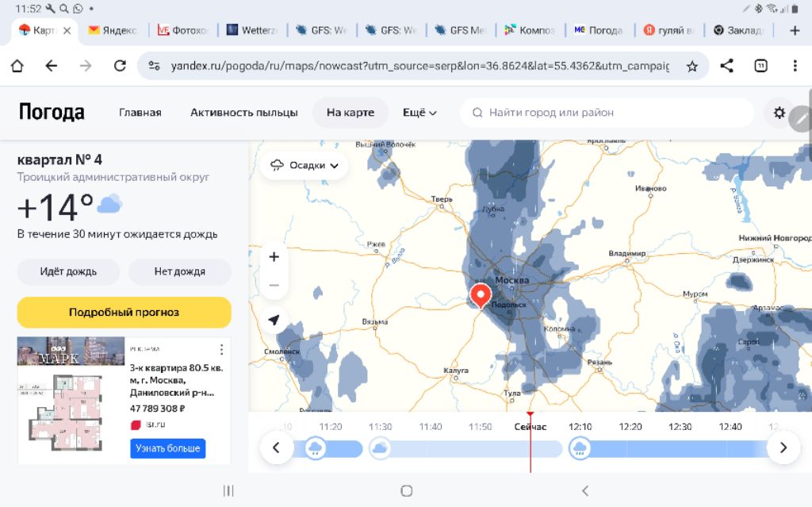Open the ad options three-dot menu
The height and width of the screenshot is (507, 812).
pos(221,349)
